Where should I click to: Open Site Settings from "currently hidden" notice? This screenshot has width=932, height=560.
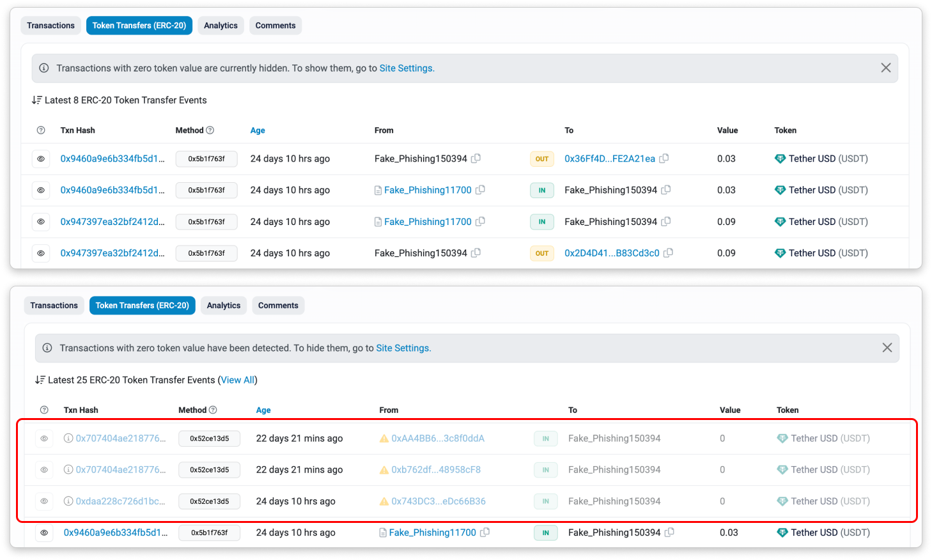[407, 68]
